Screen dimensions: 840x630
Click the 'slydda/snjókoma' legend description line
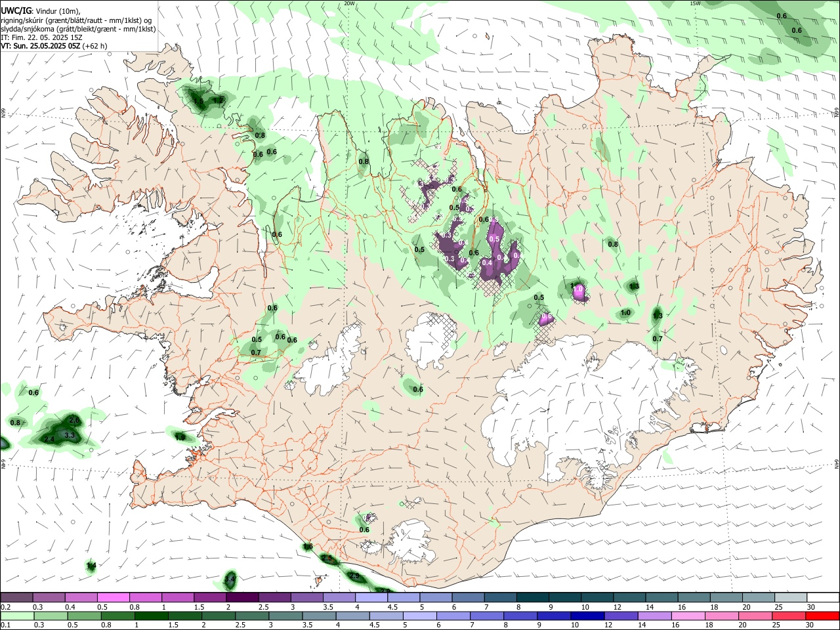(78, 29)
